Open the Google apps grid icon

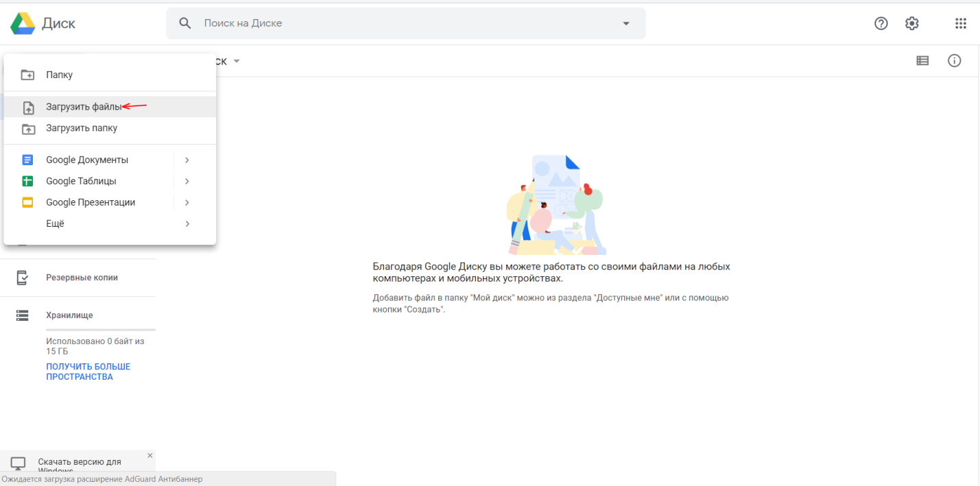point(961,23)
